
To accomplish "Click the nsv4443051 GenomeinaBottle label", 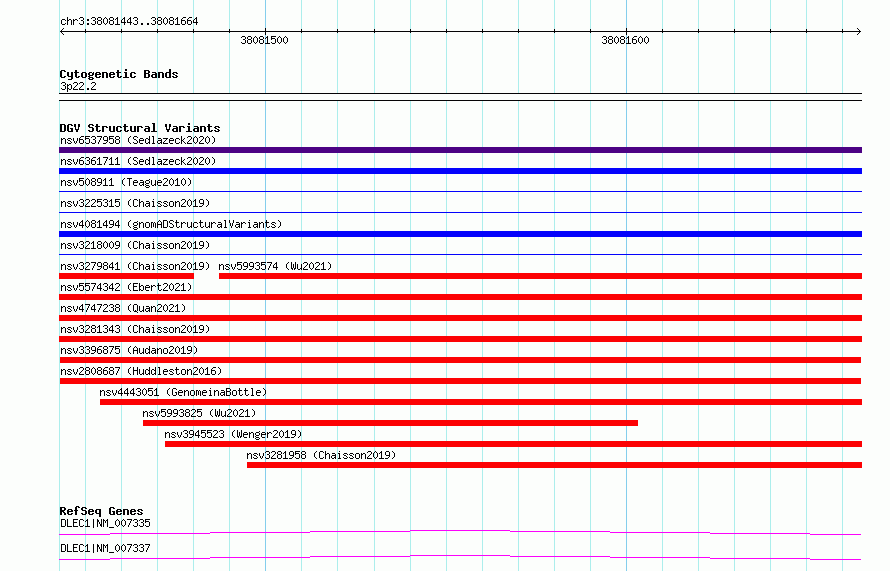I will coord(183,392).
